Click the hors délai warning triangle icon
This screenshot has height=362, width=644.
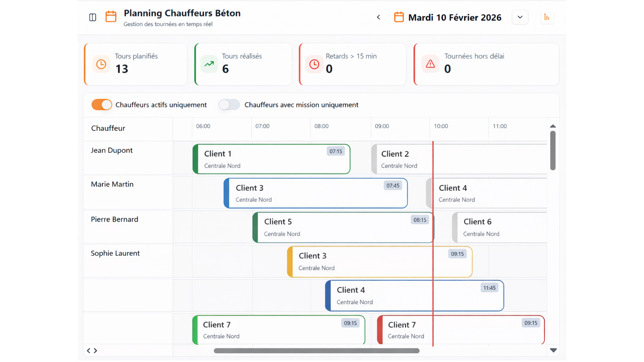430,64
